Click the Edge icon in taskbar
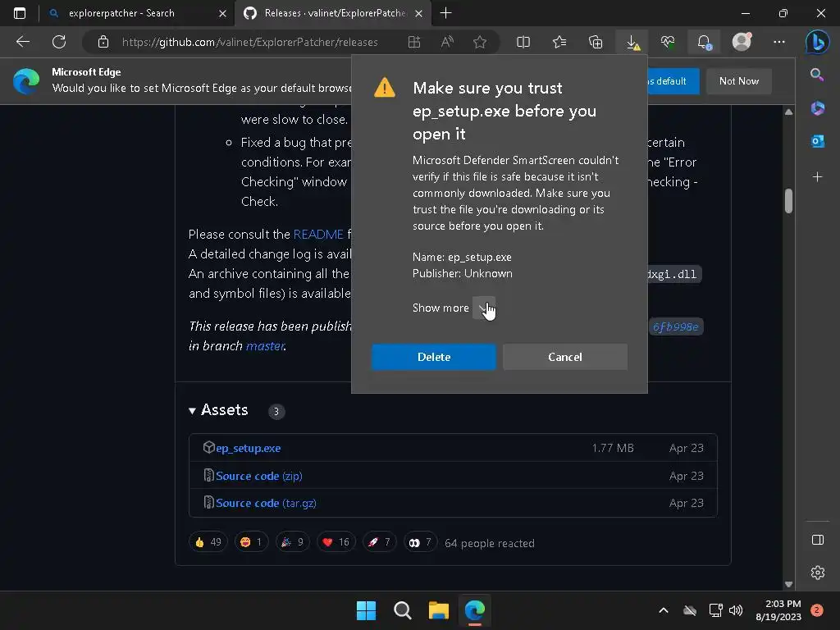Screen dimensions: 840x630 click(x=475, y=610)
